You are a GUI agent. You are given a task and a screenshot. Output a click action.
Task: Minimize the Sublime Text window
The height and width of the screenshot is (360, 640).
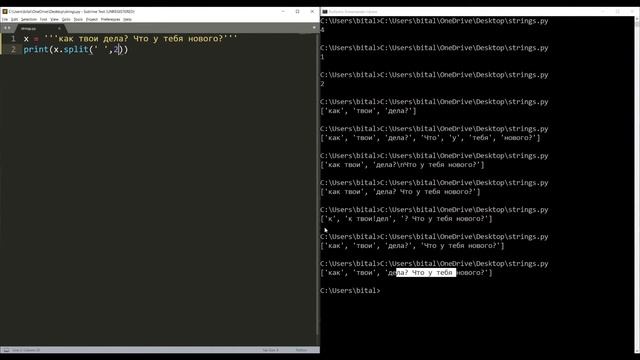coord(283,11)
